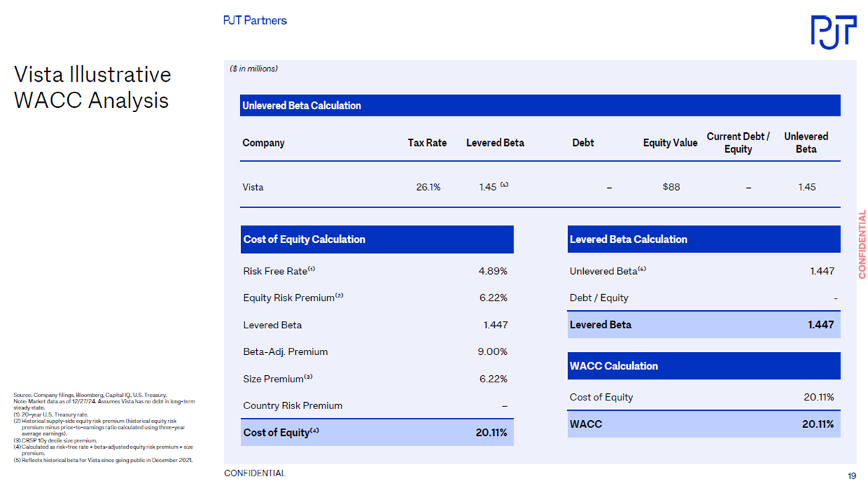Click the highlighted WACC total row label
The height and width of the screenshot is (488, 868).
click(585, 424)
